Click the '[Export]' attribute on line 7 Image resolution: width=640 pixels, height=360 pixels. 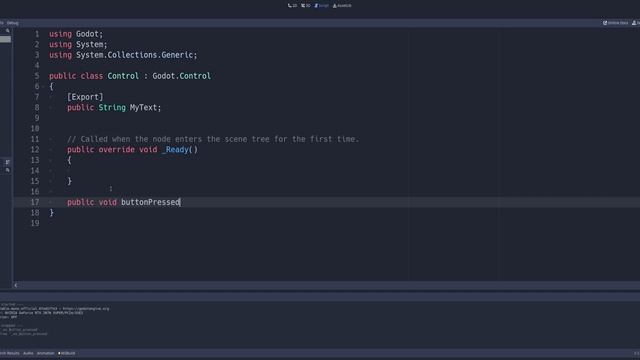point(85,97)
